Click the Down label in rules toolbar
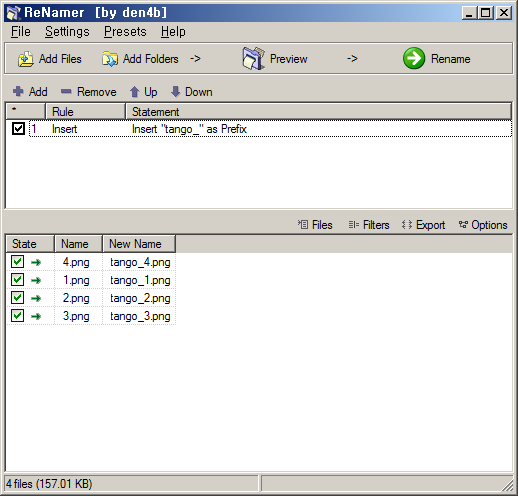The width and height of the screenshot is (518, 496). click(199, 92)
